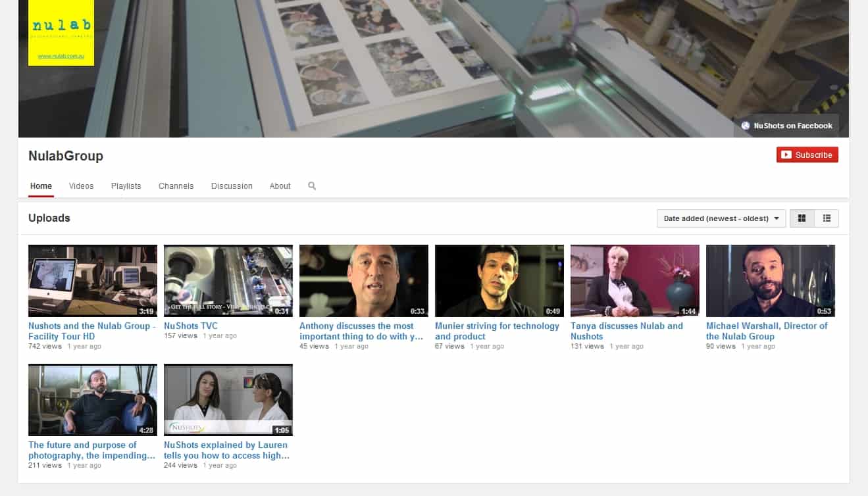The image size is (868, 496).
Task: Click '244 views' under Lauren video
Action: tap(180, 465)
